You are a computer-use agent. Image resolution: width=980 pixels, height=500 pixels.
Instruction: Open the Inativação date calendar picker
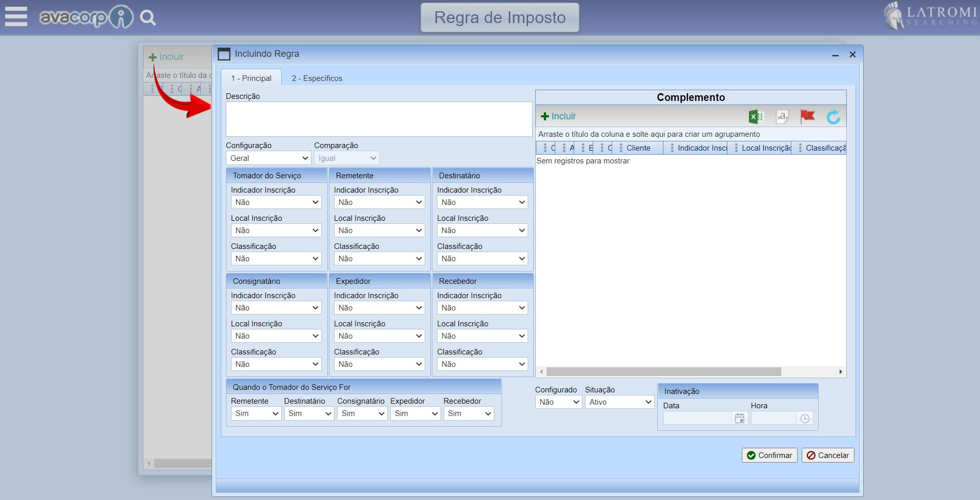pyautogui.click(x=739, y=419)
